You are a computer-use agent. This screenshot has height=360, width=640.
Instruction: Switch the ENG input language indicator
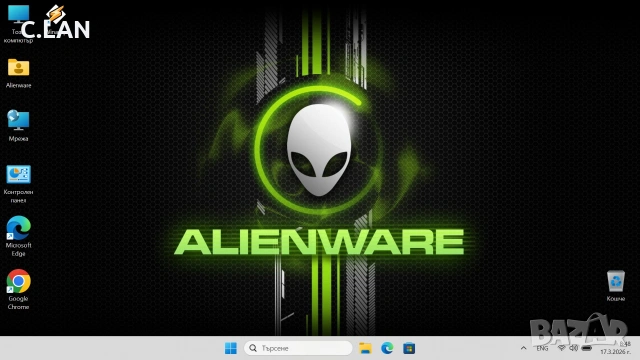click(542, 348)
